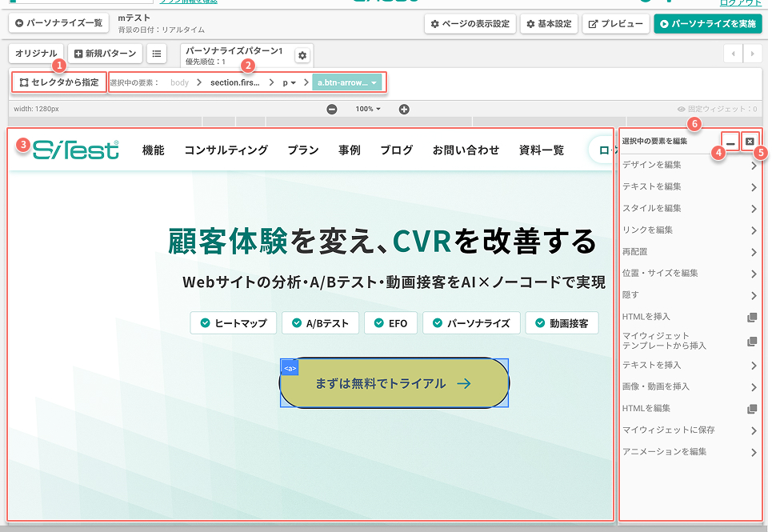Click the ヒートマップ tag in preview
The height and width of the screenshot is (532, 772).
click(234, 323)
